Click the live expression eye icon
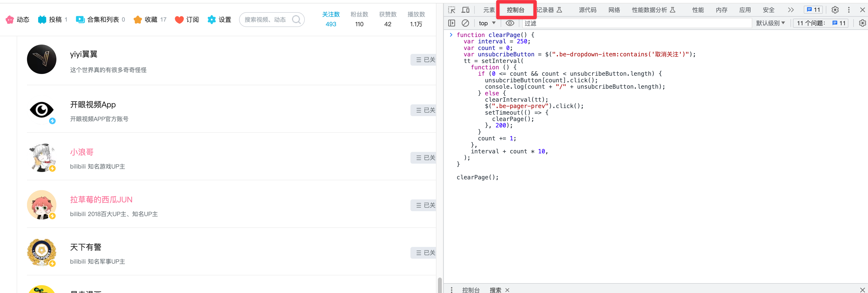 510,23
